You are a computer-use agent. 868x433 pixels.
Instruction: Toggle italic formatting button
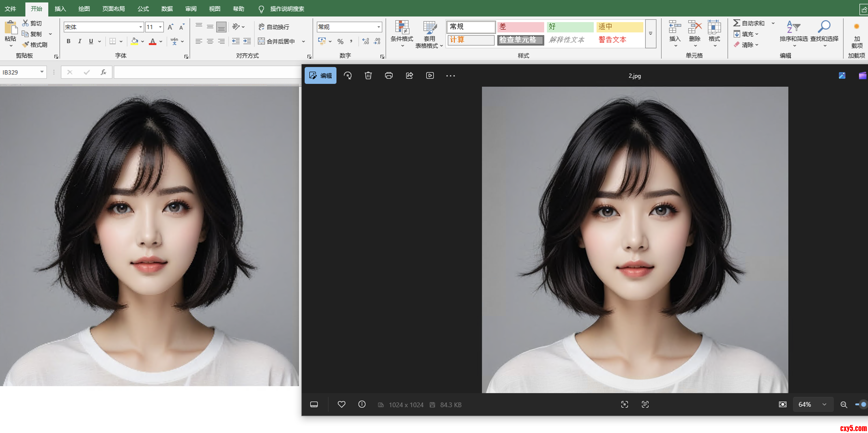tap(80, 41)
